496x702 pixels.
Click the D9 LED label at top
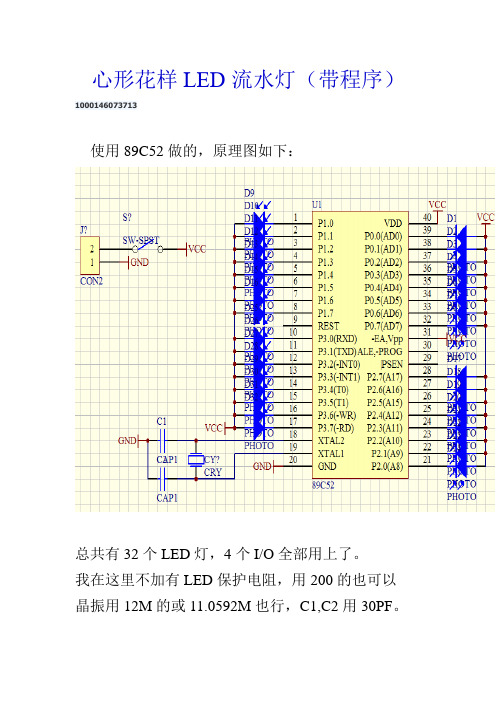click(249, 193)
